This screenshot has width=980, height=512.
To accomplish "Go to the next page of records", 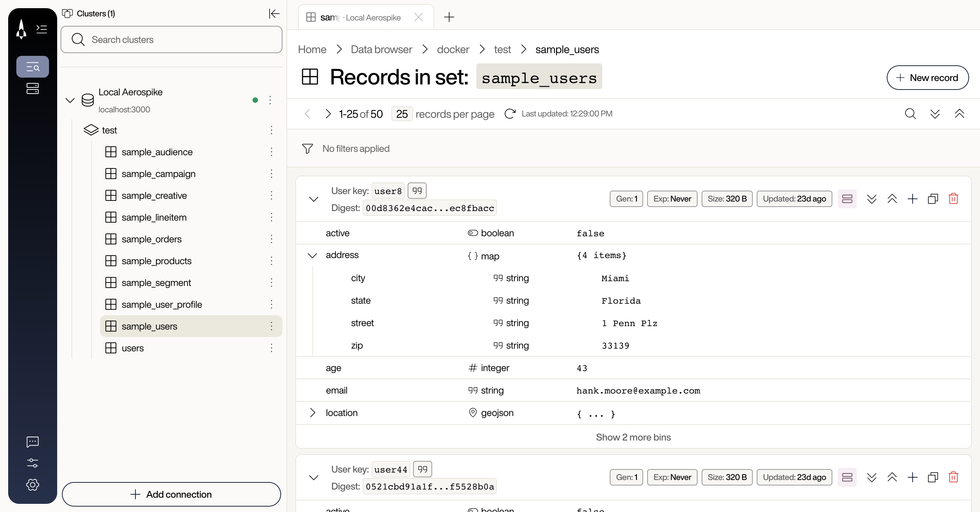I will point(328,114).
